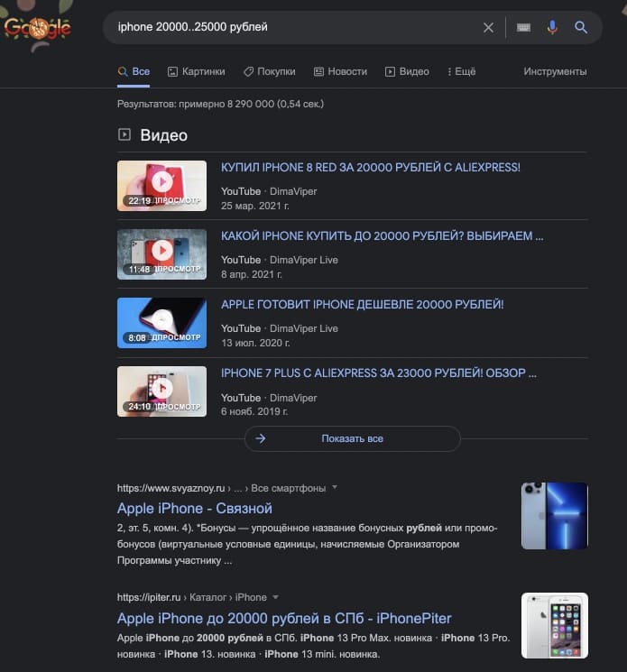Start voice search with microphone icon
The image size is (627, 672).
pyautogui.click(x=552, y=27)
